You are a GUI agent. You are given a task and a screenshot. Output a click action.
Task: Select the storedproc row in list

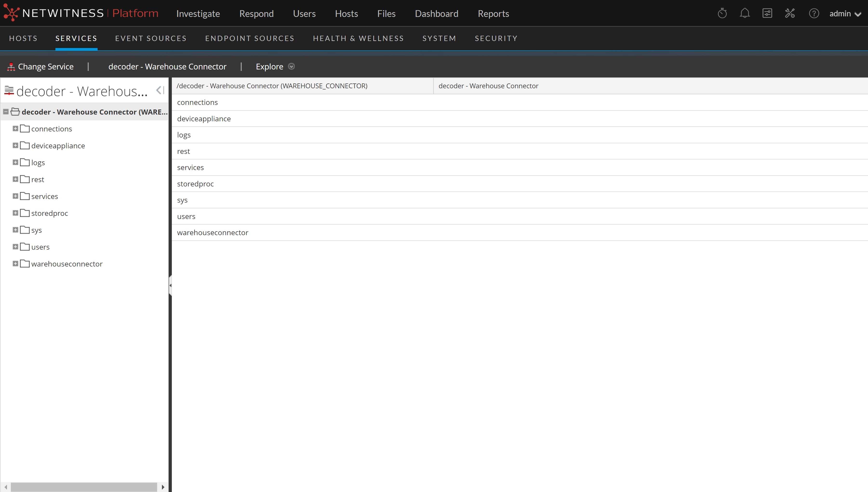point(195,184)
